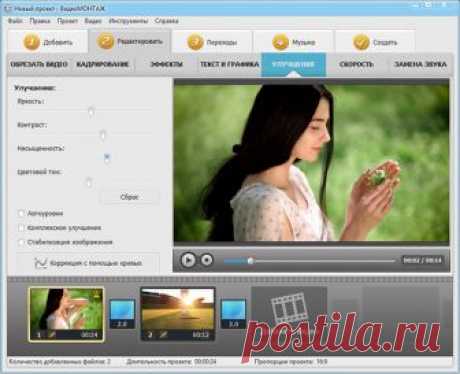Click the number 2 icon on the Редактировать tab
The width and height of the screenshot is (460, 374).
[x=105, y=41]
